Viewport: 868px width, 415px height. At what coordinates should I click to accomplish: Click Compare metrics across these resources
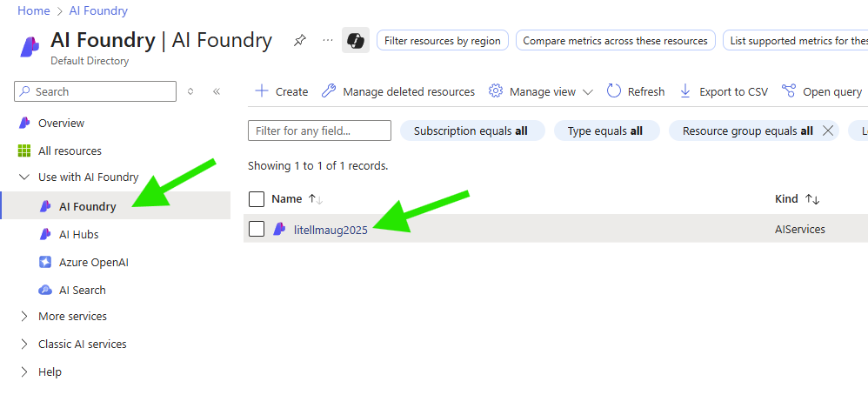[x=615, y=40]
